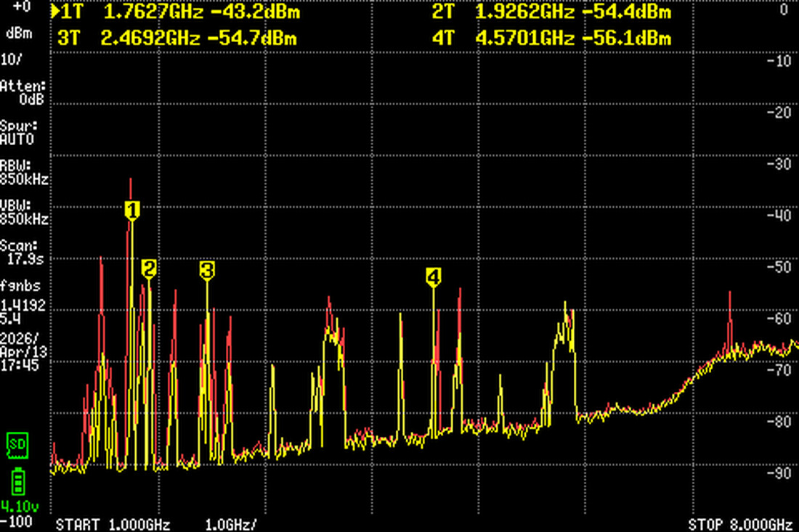
Task: Select marker 3 flag above the 2.4GHz peak
Action: coord(208,270)
